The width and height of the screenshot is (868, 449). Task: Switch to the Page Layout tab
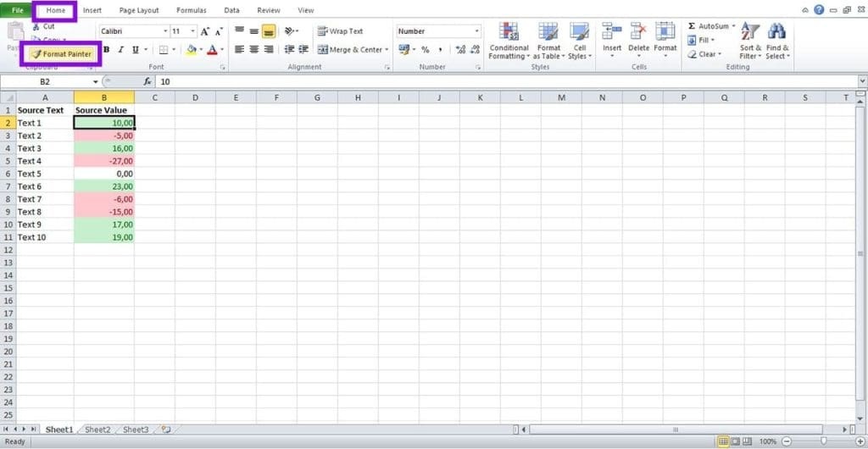139,10
